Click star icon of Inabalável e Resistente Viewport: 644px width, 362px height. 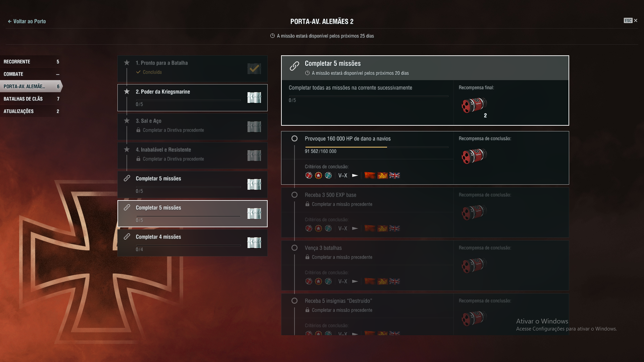127,149
